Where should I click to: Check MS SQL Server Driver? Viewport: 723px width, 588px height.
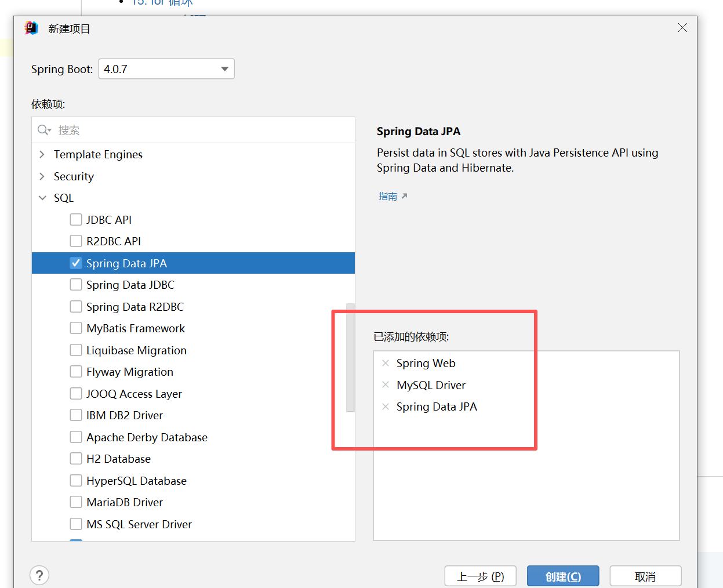(x=76, y=524)
